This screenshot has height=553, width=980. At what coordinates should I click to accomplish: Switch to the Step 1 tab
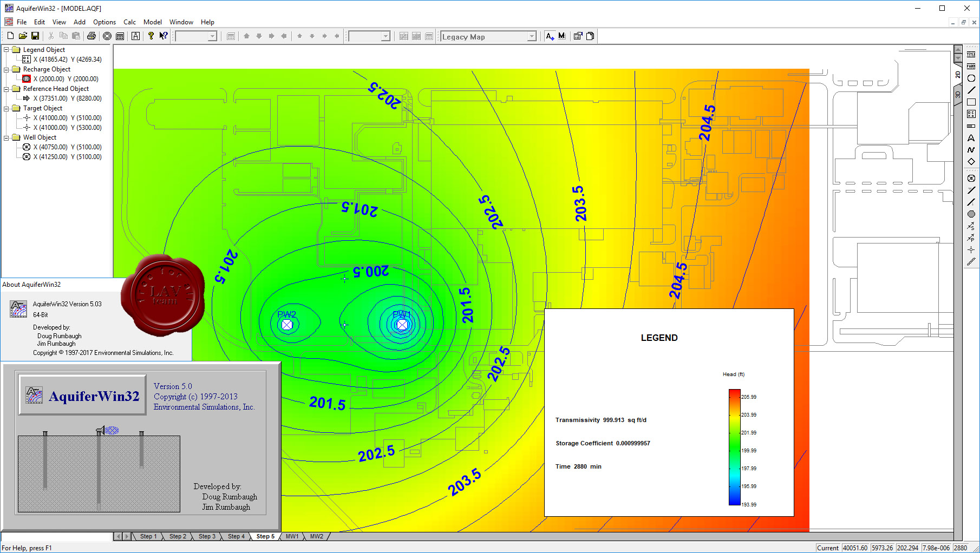[148, 536]
